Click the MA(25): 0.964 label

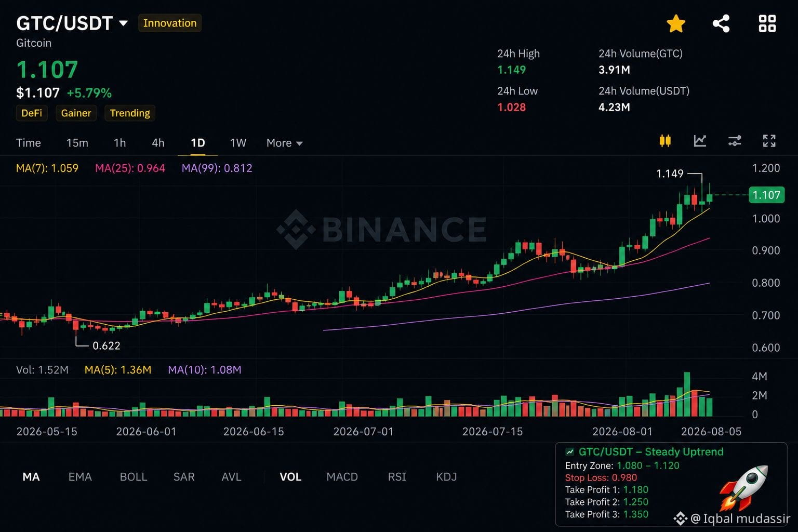(x=130, y=168)
